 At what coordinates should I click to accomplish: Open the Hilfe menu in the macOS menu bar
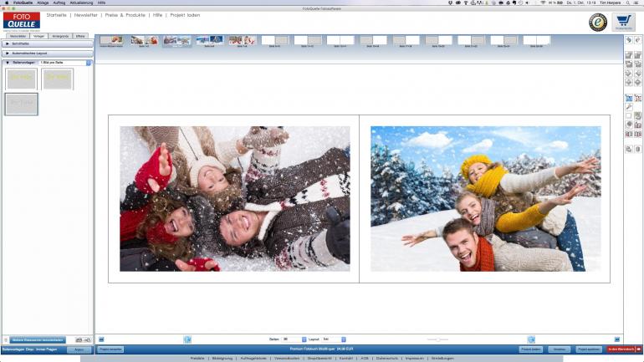[101, 3]
